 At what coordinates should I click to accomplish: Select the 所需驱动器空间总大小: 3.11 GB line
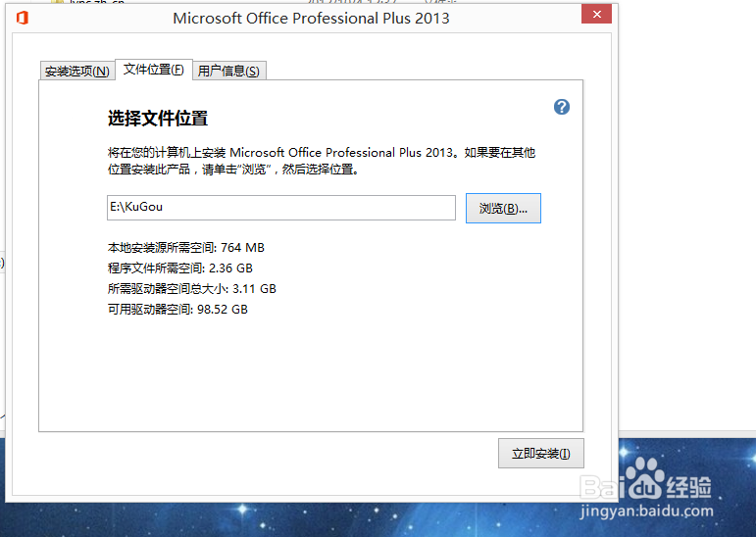tap(192, 289)
